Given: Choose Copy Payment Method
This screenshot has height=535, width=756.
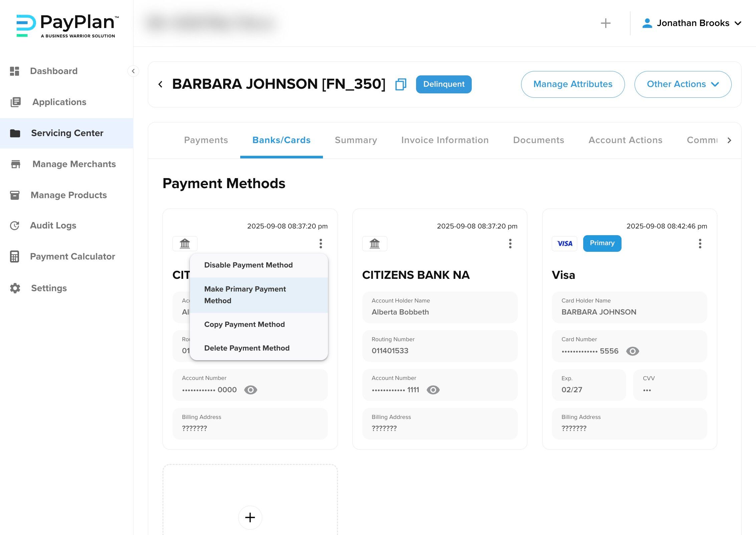Looking at the screenshot, I should tap(259, 325).
